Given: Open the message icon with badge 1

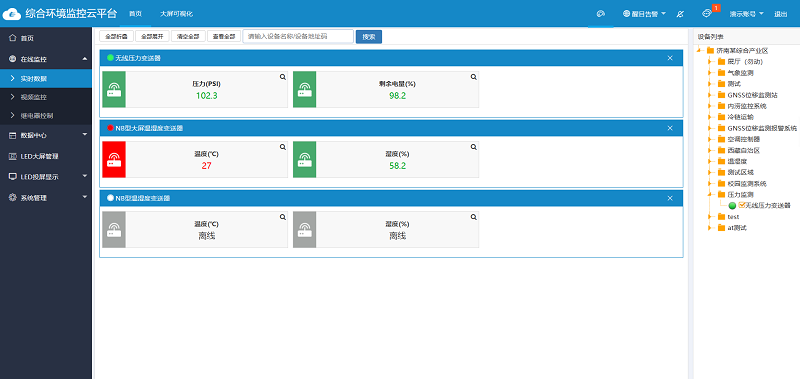Looking at the screenshot, I should pyautogui.click(x=707, y=13).
